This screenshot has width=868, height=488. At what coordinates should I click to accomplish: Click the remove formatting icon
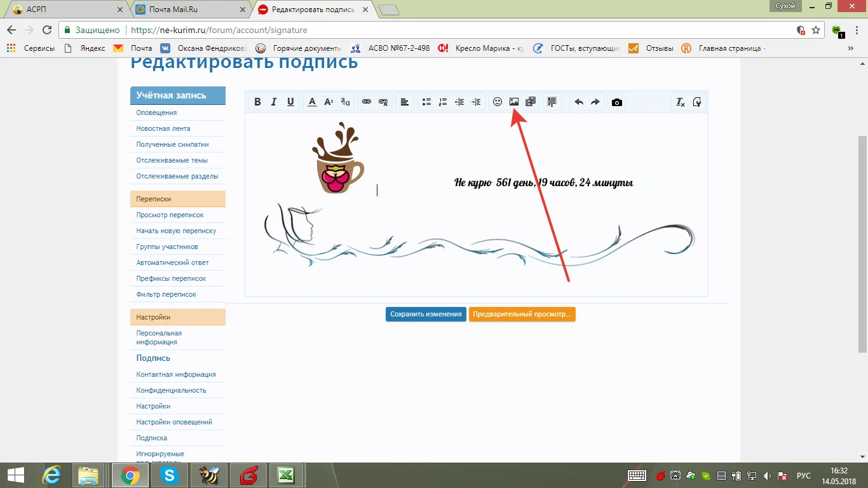click(x=681, y=102)
